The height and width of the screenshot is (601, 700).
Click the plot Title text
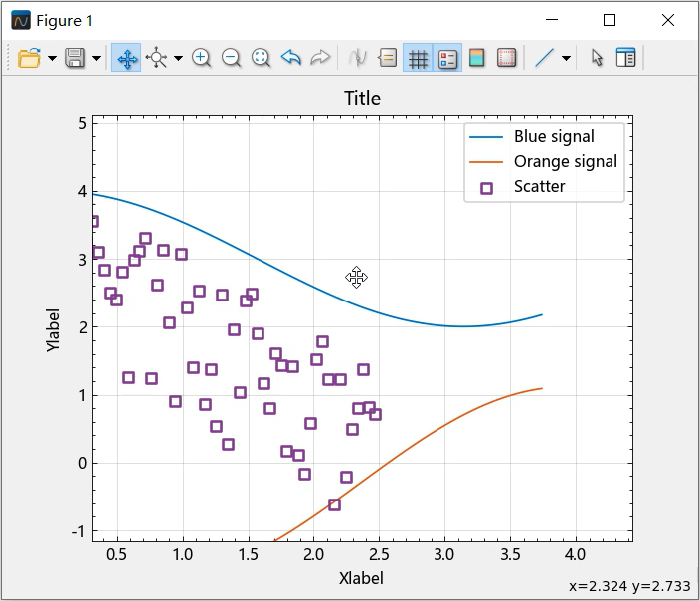pyautogui.click(x=362, y=99)
